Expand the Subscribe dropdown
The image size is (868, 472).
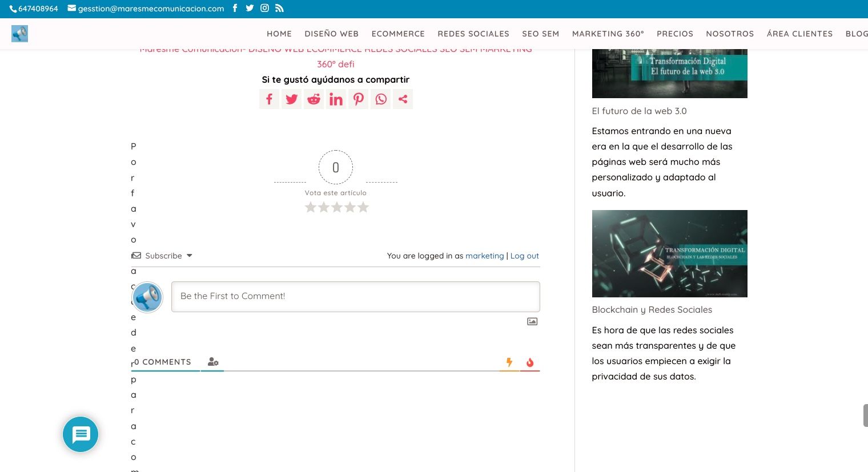click(163, 256)
